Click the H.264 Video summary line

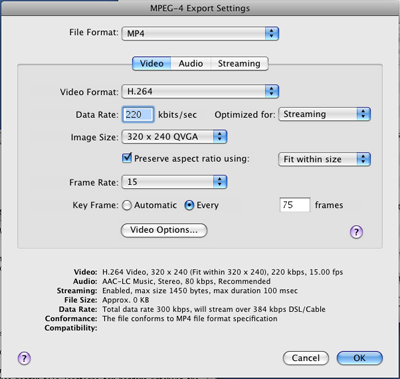[x=222, y=272]
